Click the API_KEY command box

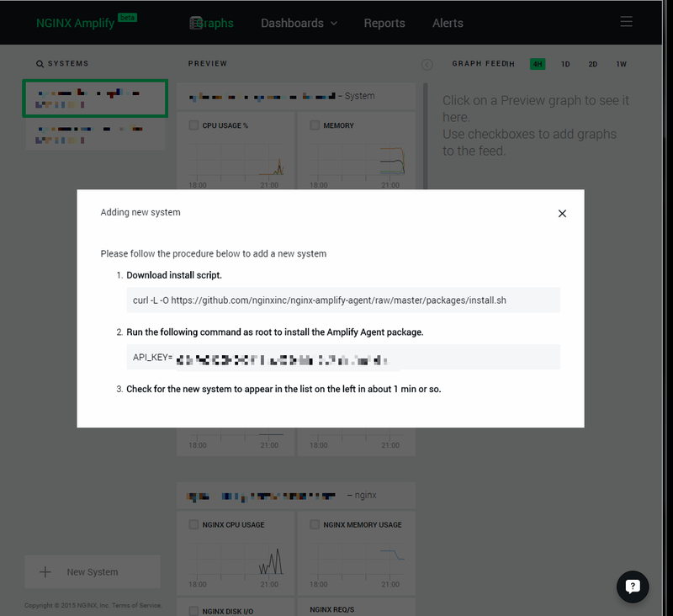[x=343, y=357]
